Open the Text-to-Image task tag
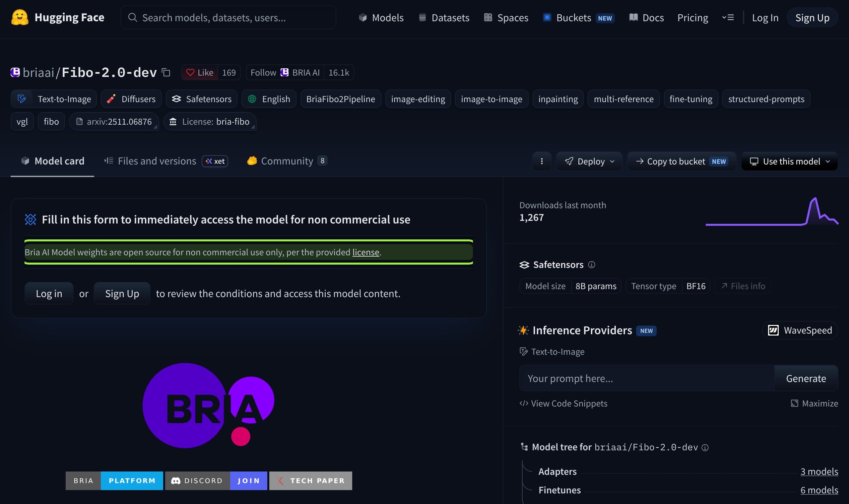 (x=54, y=99)
